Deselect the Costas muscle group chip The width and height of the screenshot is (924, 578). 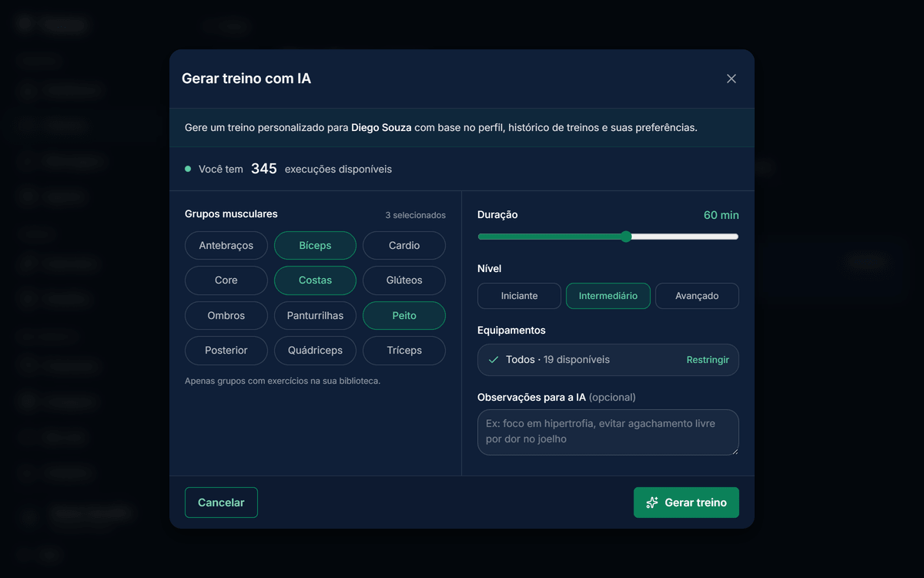(315, 281)
